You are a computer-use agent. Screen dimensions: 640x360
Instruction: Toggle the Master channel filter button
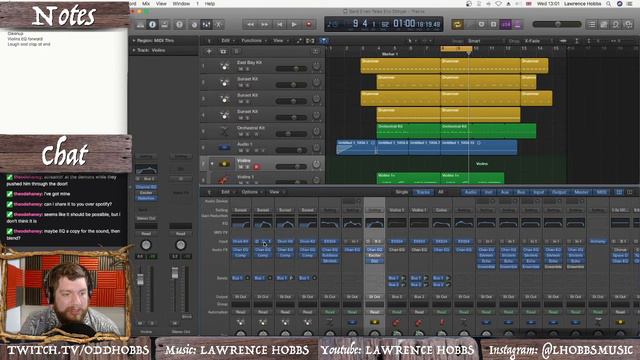click(x=581, y=192)
